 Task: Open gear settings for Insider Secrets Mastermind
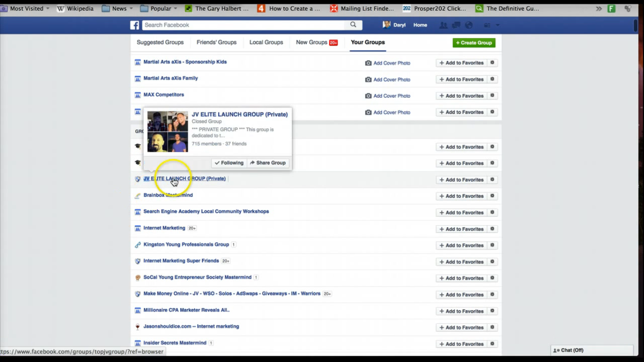(492, 344)
